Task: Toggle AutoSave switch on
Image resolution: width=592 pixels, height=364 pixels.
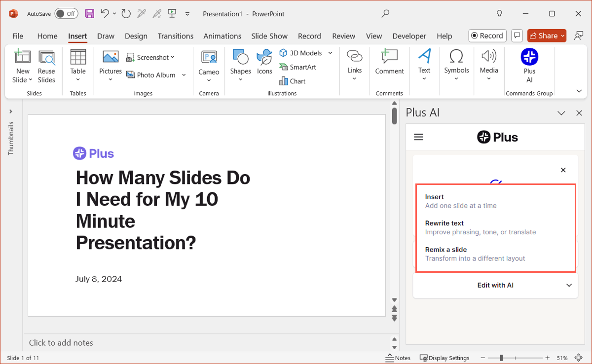Action: click(66, 14)
